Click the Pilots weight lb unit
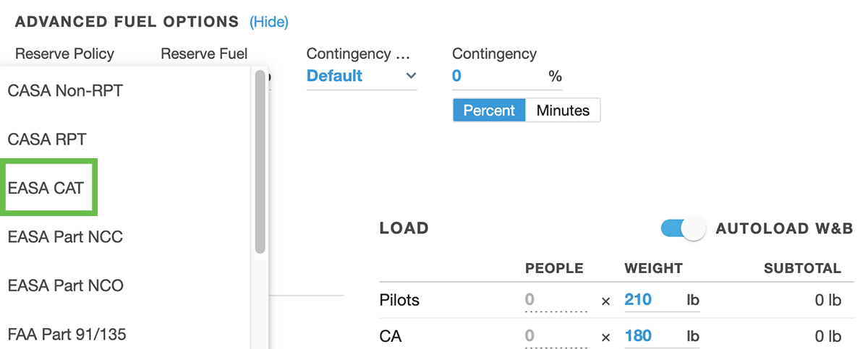 click(x=693, y=300)
